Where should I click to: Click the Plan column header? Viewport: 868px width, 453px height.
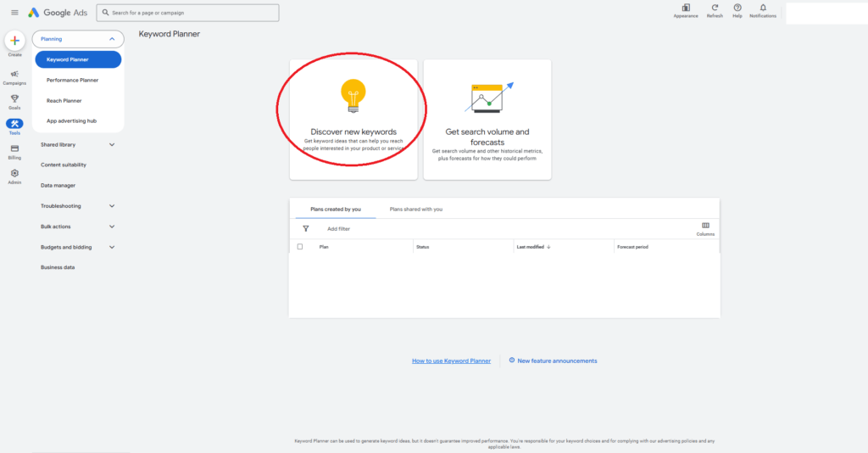(x=324, y=247)
